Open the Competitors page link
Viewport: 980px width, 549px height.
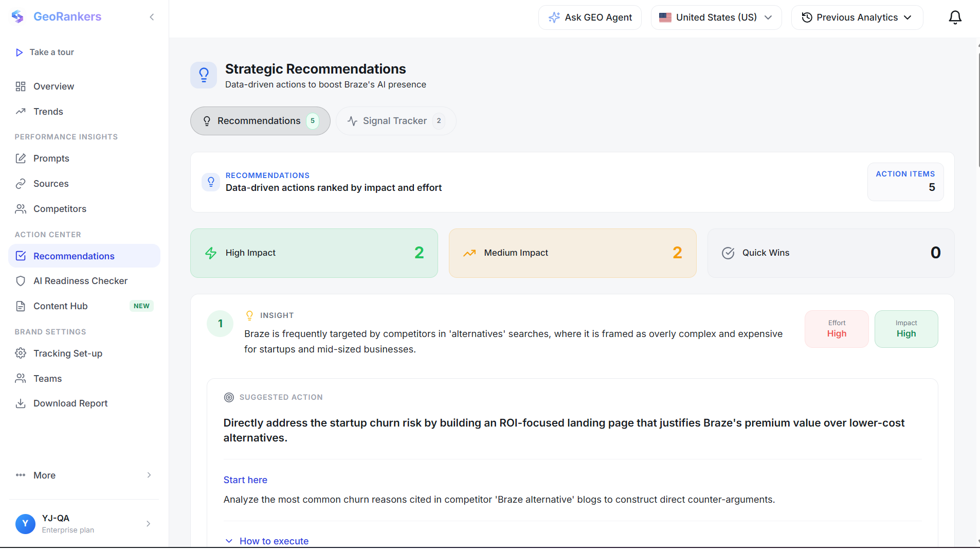60,209
